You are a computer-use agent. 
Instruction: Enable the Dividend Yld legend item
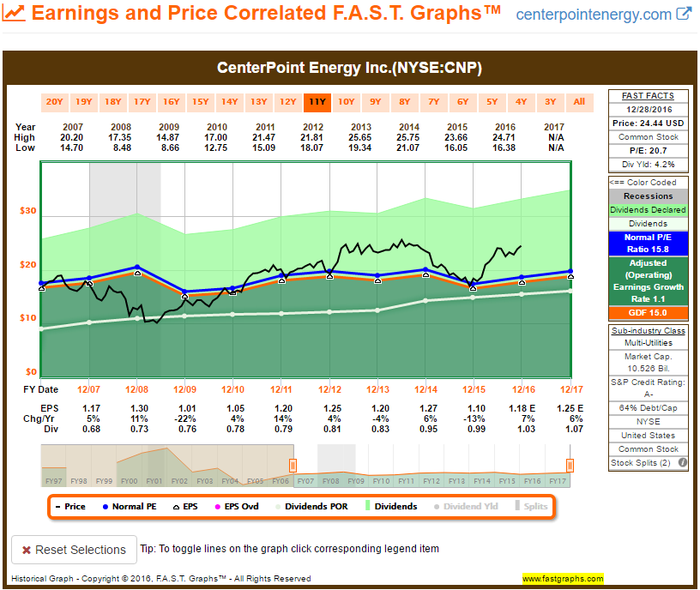pos(466,507)
